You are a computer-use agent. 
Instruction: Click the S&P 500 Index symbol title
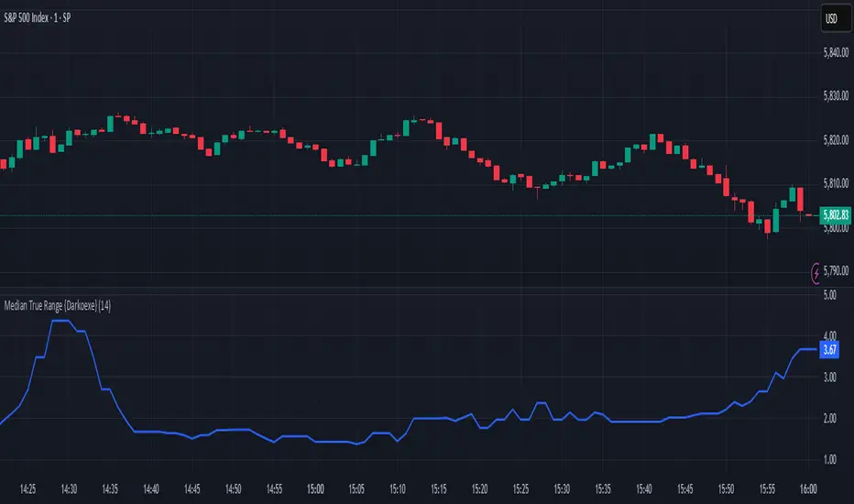click(37, 18)
